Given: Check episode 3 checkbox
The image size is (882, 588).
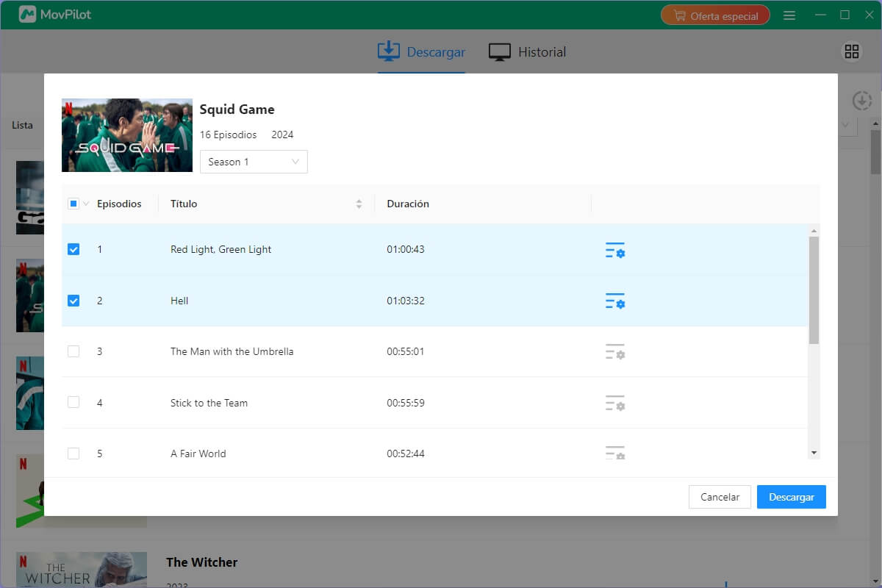Looking at the screenshot, I should coord(73,351).
